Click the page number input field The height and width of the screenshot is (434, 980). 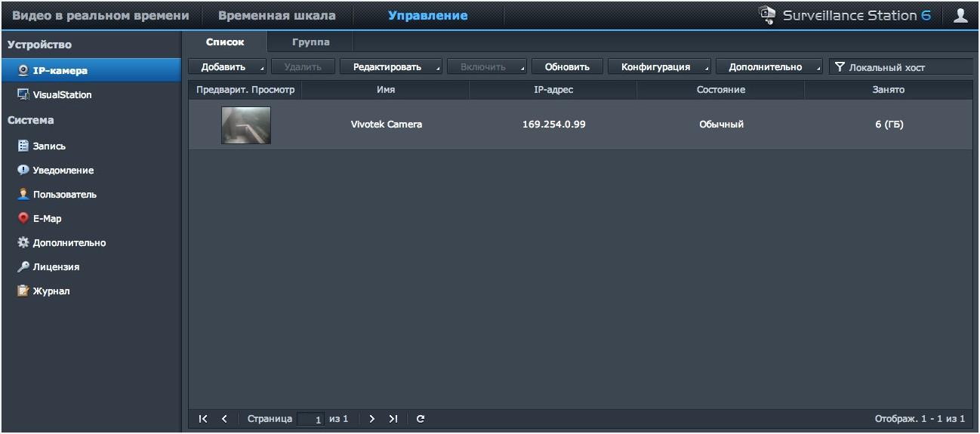tap(310, 419)
